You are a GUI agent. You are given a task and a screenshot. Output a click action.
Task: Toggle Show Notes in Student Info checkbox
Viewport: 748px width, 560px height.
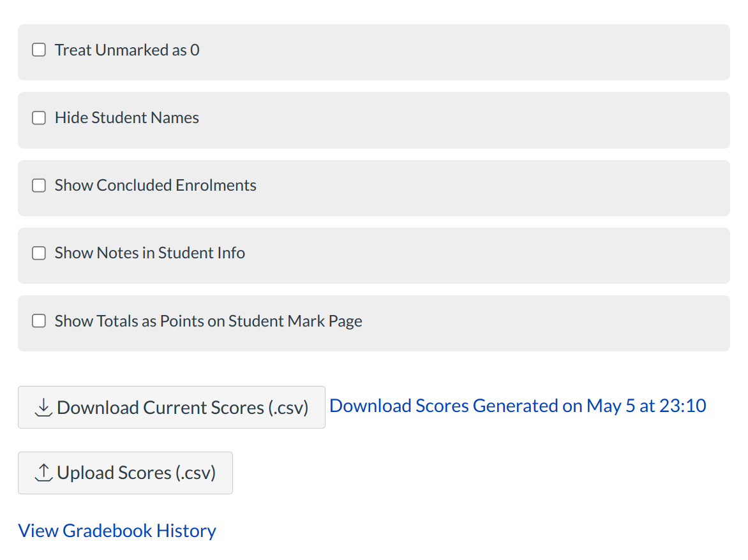(x=39, y=253)
